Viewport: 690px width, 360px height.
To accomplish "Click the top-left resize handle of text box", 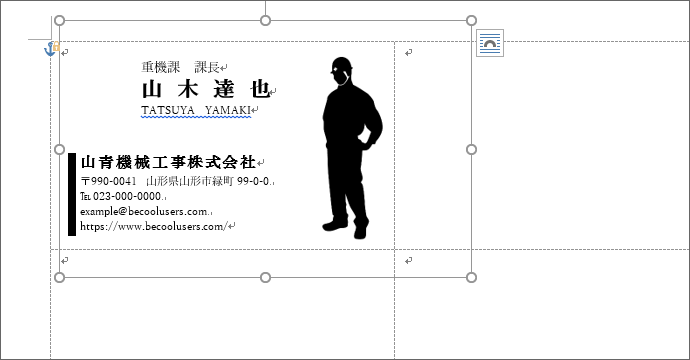I will 59,21.
